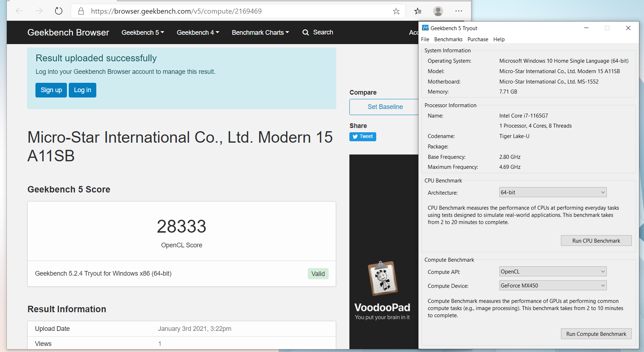The image size is (644, 352).
Task: Click the magnifier Search icon in navbar
Action: pyautogui.click(x=305, y=33)
